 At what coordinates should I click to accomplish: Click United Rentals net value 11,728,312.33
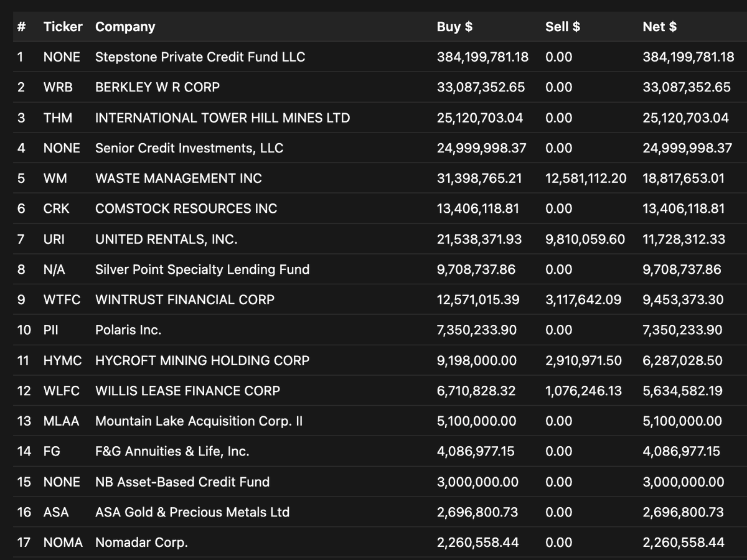[x=684, y=240]
